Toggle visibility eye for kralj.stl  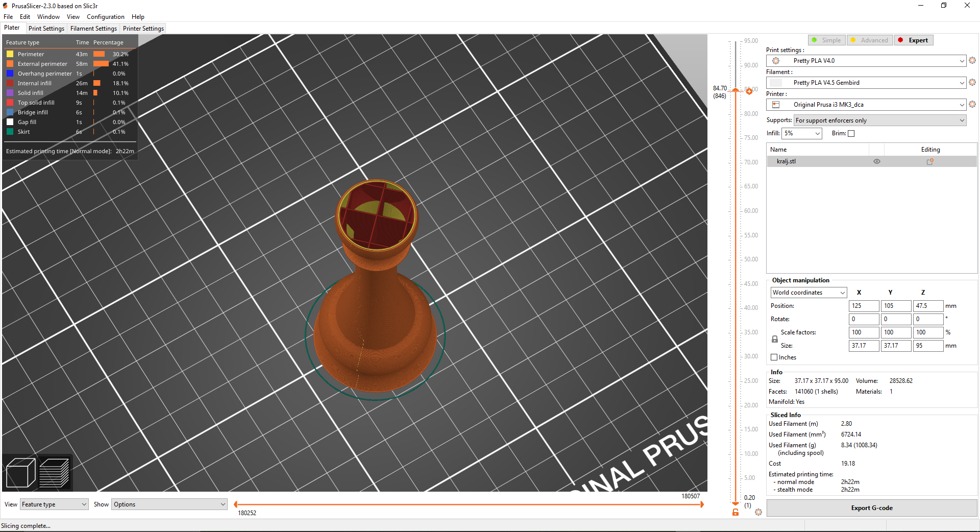877,161
